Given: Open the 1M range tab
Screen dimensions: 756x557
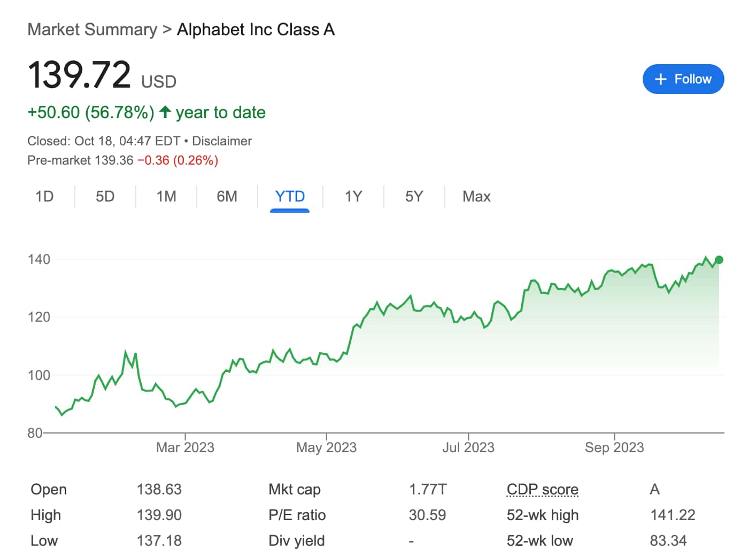Looking at the screenshot, I should pyautogui.click(x=166, y=197).
